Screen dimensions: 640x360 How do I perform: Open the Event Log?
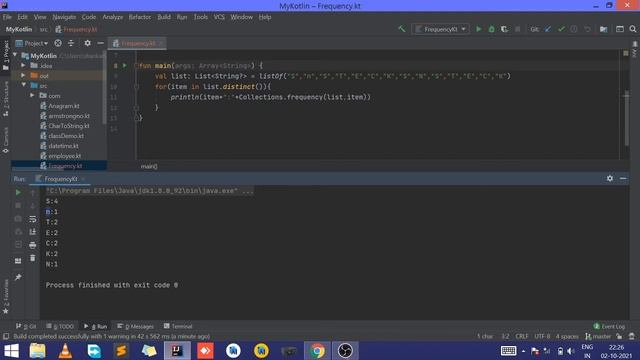click(x=609, y=326)
